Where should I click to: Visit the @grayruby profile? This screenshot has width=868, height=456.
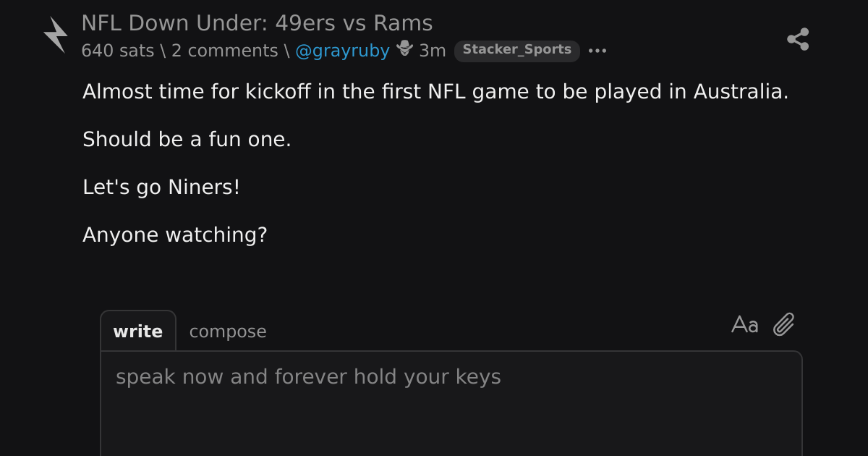pyautogui.click(x=342, y=51)
